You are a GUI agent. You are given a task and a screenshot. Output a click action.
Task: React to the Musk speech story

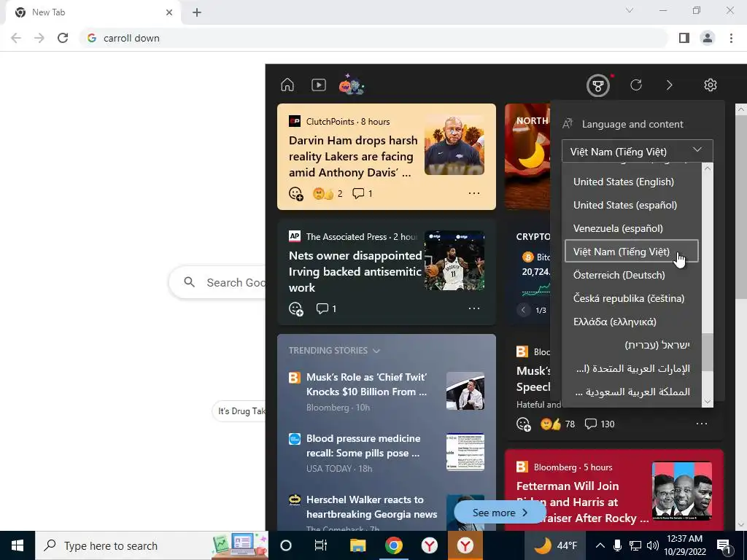coord(524,424)
